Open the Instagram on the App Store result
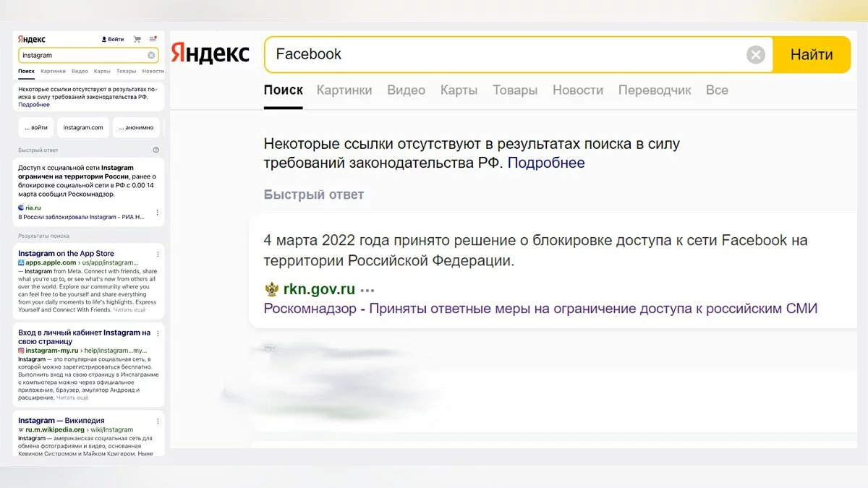 pyautogui.click(x=66, y=254)
